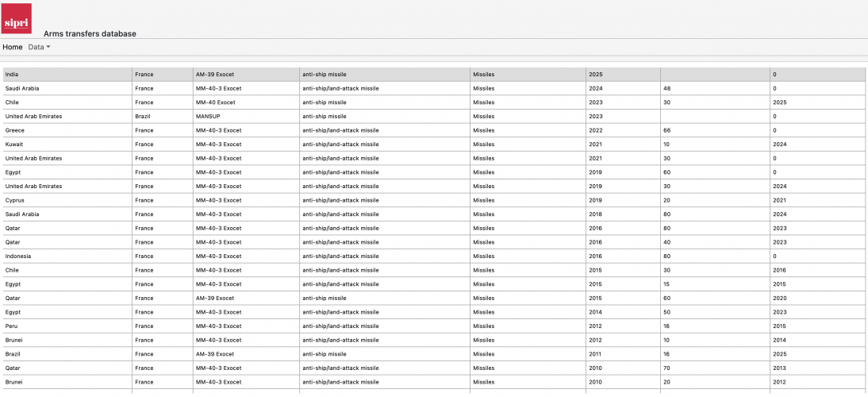Viewport: 868px width, 397px height.
Task: Click the 2020 delivery year cell
Action: [x=817, y=298]
